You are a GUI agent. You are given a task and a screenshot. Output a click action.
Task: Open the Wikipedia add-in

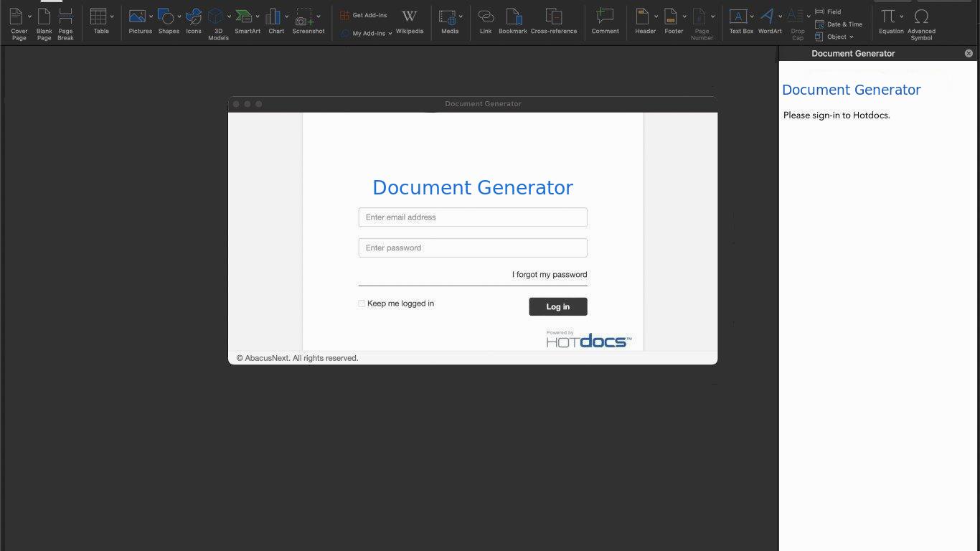pos(410,22)
